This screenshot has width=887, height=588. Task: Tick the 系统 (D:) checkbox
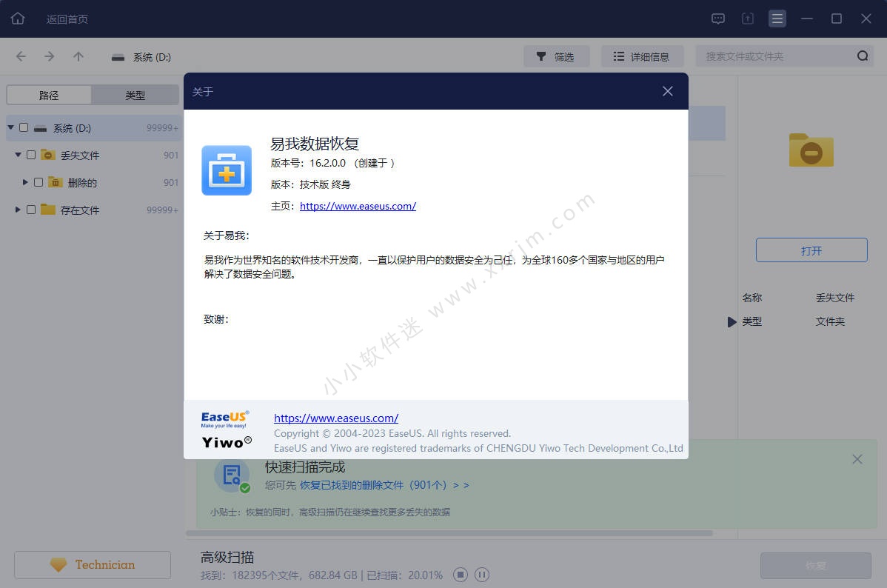[x=24, y=127]
